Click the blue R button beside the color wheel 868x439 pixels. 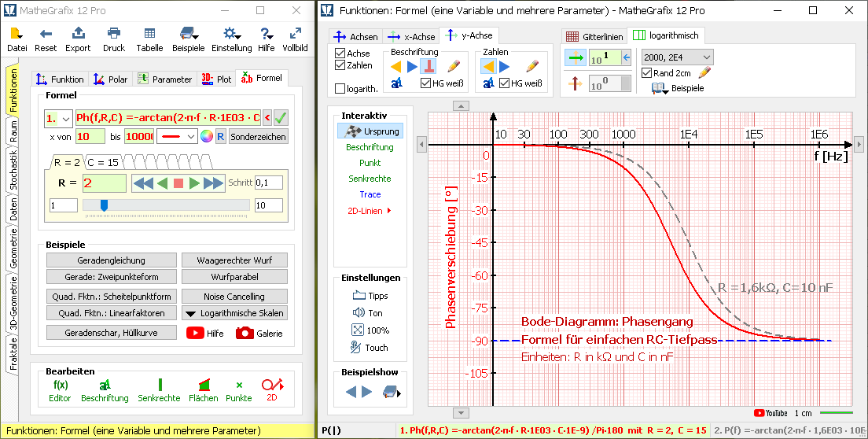(220, 136)
